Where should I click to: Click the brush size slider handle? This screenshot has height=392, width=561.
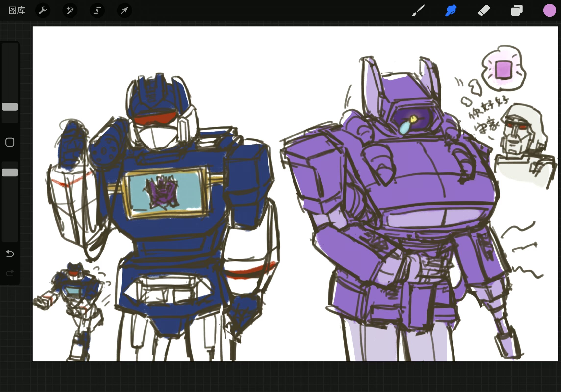(10, 107)
